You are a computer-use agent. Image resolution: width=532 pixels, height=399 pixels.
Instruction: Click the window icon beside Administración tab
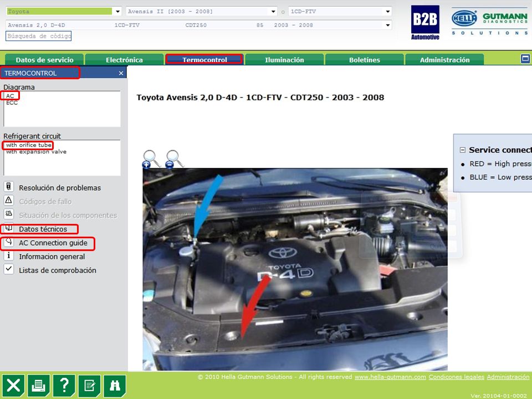(x=525, y=59)
